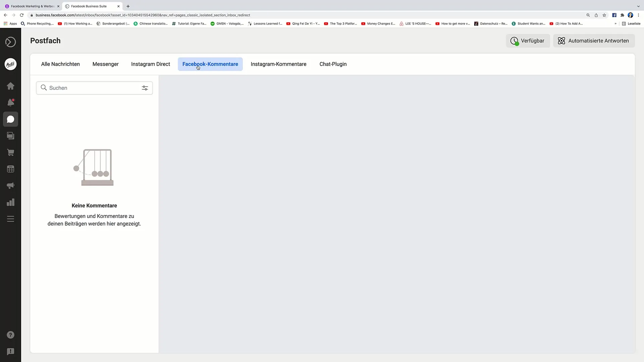Image resolution: width=644 pixels, height=362 pixels.
Task: Open GMSN - Vologda bookmark
Action: coord(227,23)
